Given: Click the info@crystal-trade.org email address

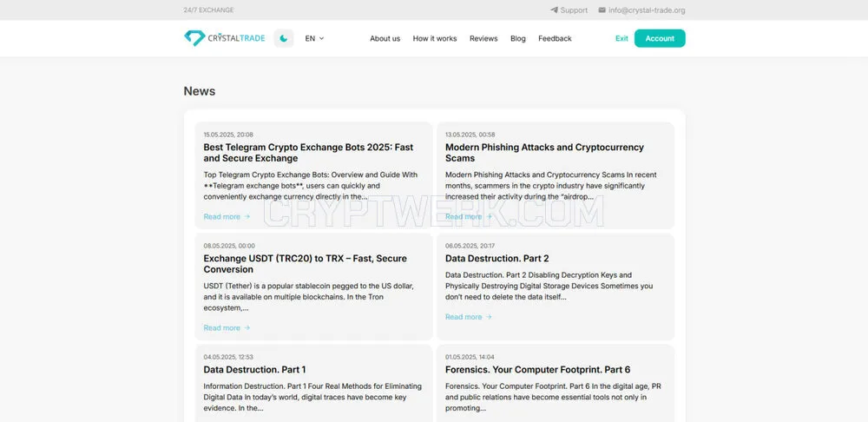Looking at the screenshot, I should pyautogui.click(x=647, y=10).
